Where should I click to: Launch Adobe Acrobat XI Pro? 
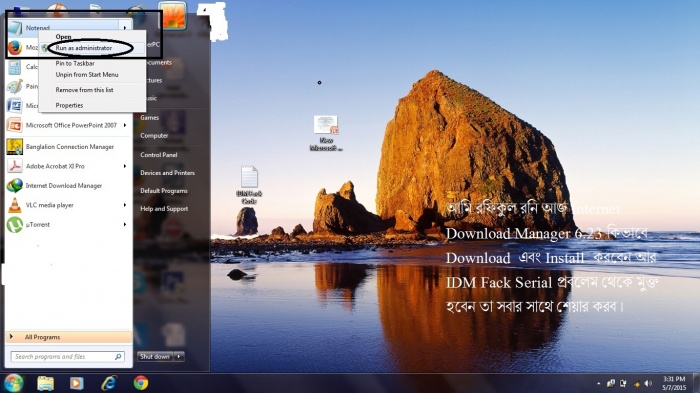pos(69,166)
